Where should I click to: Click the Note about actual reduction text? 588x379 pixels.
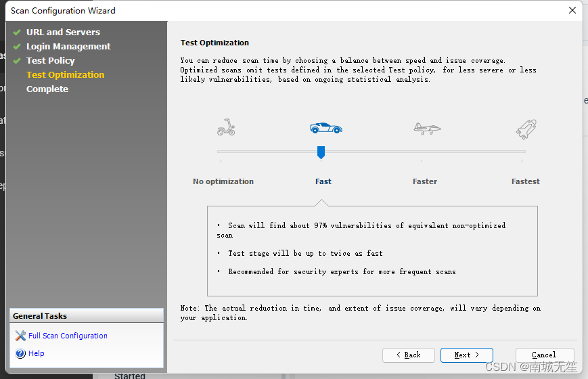pyautogui.click(x=361, y=313)
